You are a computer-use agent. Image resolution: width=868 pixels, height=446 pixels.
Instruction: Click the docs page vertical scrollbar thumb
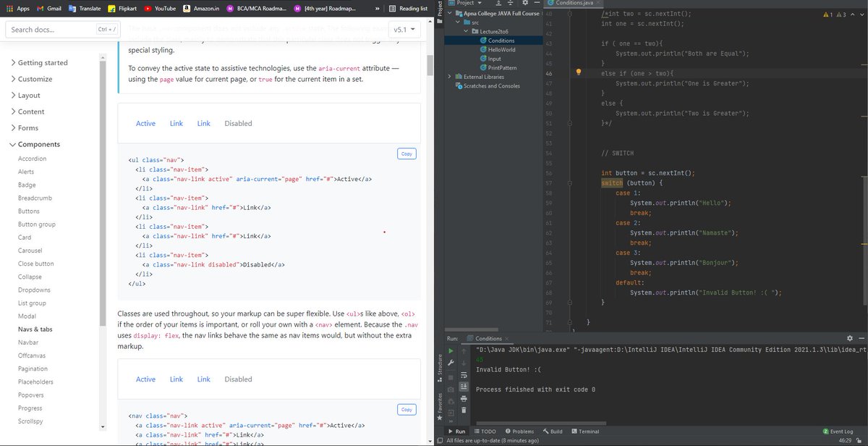click(430, 64)
